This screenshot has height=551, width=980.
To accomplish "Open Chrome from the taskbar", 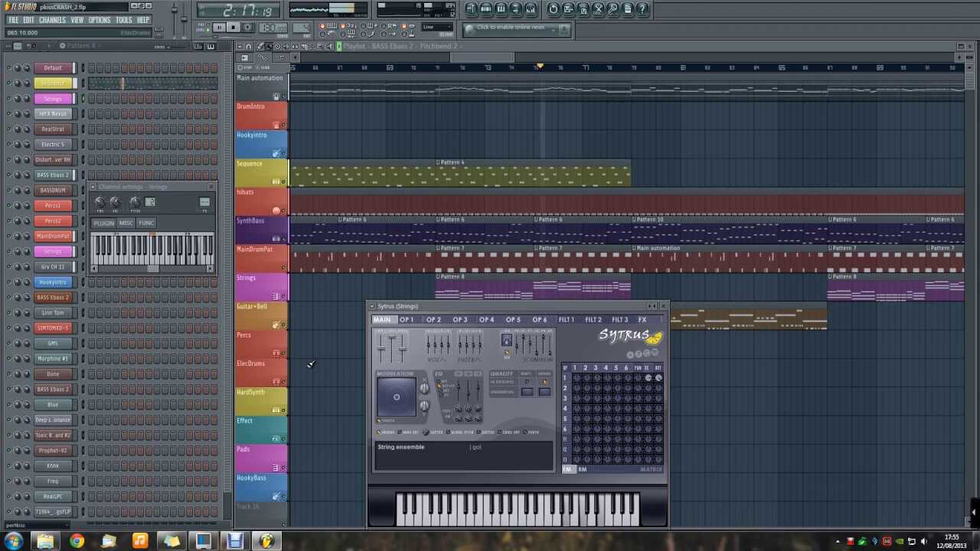I will point(77,541).
